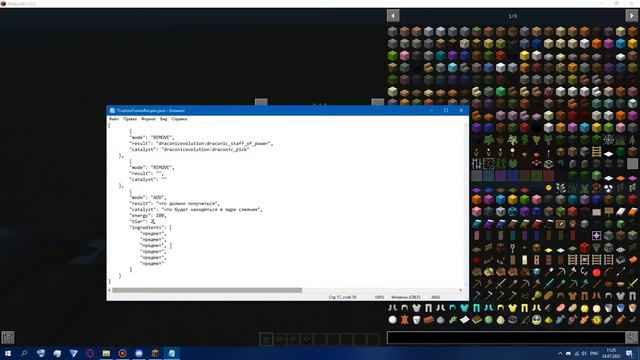Select the purple framed star item
This screenshot has width=640, height=360.
(x=596, y=236)
